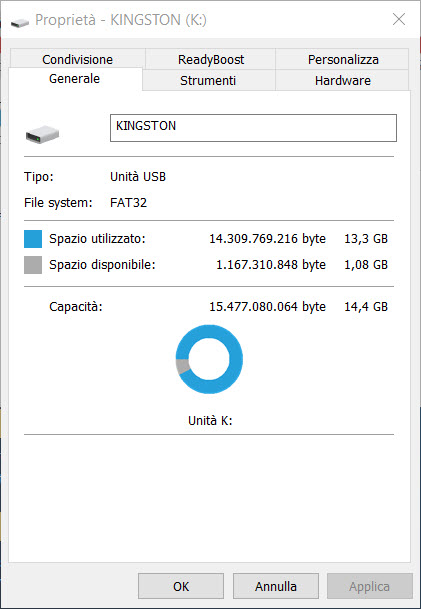Click the FAT32 file system value
The width and height of the screenshot is (421, 609).
[x=129, y=203]
